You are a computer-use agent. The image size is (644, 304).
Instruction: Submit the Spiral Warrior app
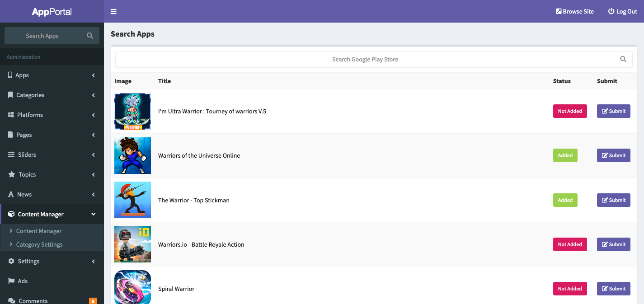[x=613, y=289]
